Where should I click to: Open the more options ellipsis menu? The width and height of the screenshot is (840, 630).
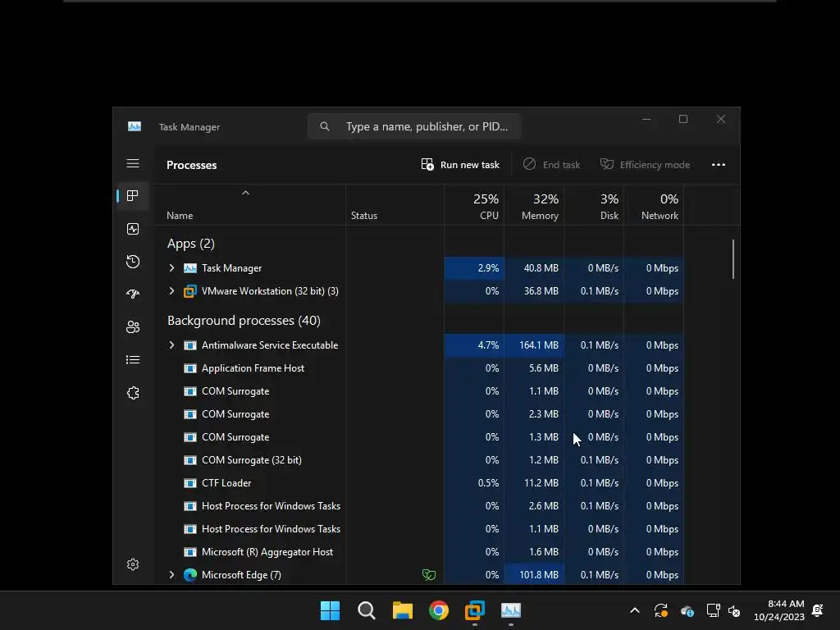point(719,164)
